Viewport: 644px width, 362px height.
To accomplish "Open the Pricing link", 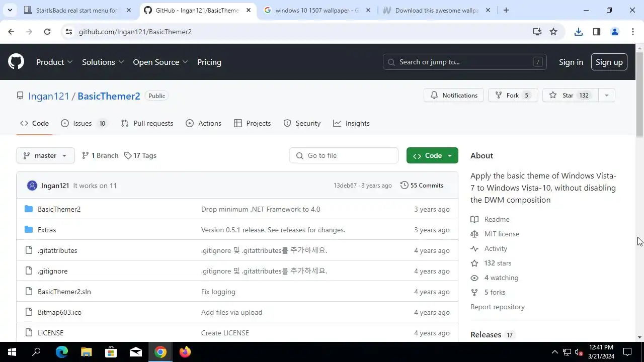I will [209, 62].
